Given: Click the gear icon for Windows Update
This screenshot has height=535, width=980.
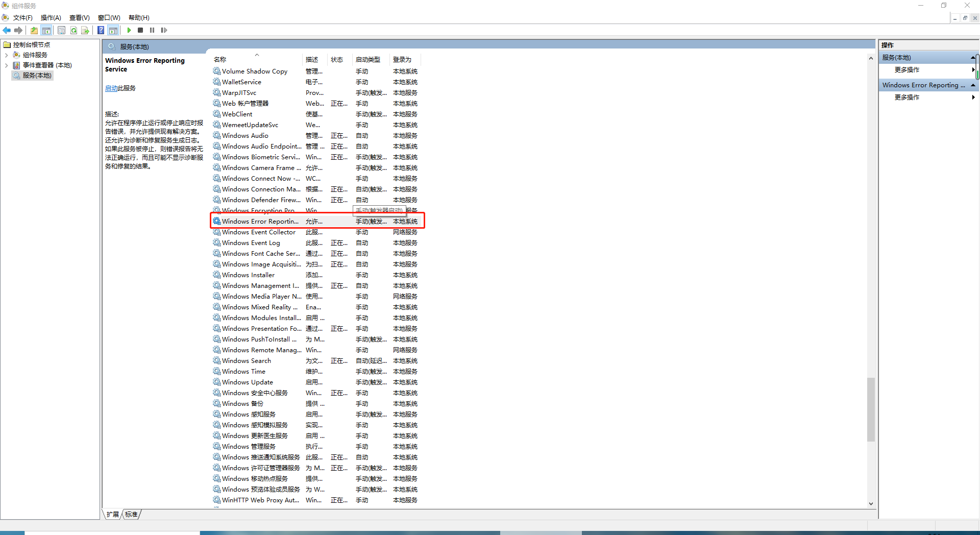Looking at the screenshot, I should (x=217, y=382).
